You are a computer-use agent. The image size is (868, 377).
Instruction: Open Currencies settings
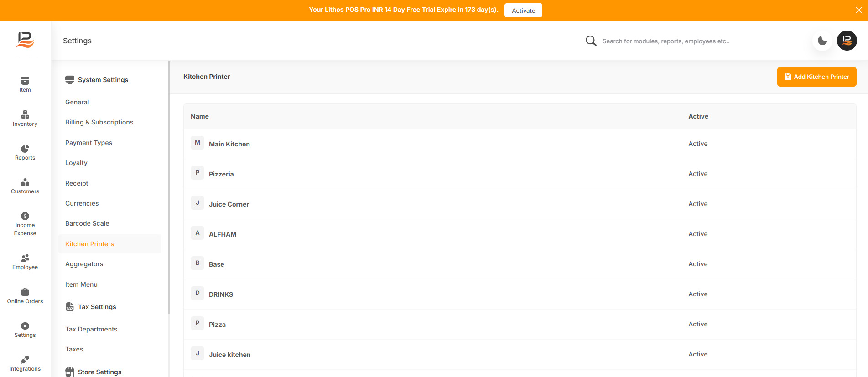(82, 203)
